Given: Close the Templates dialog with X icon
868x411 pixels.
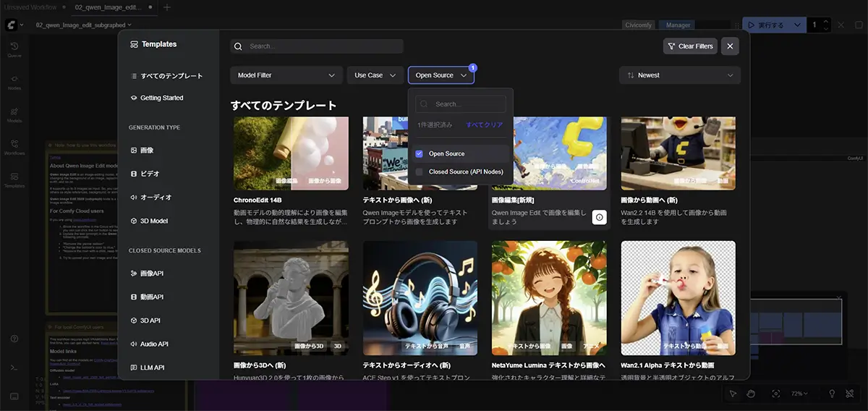Looking at the screenshot, I should point(730,46).
